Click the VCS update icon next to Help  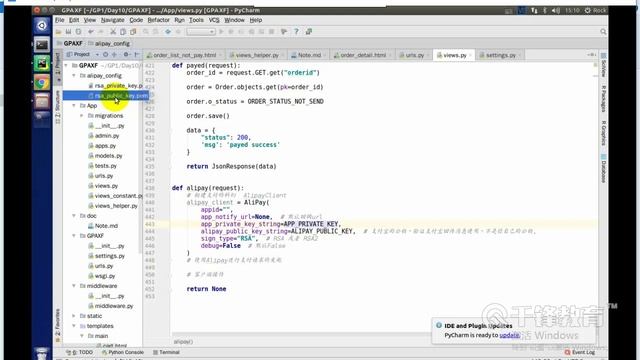309,32
